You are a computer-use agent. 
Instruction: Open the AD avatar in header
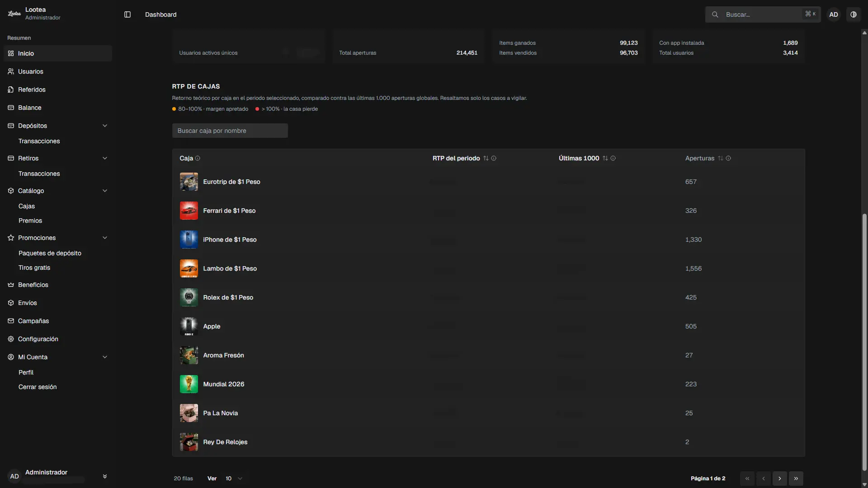coord(834,14)
